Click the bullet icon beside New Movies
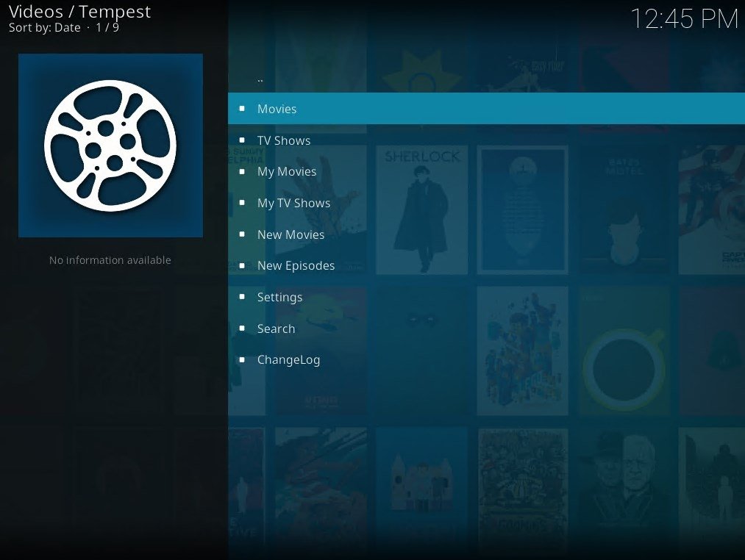 [242, 234]
